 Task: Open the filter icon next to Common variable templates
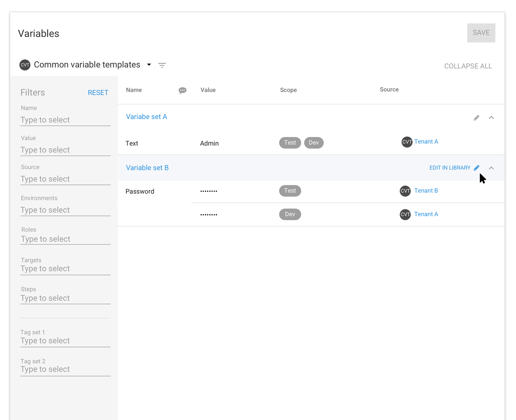[162, 65]
